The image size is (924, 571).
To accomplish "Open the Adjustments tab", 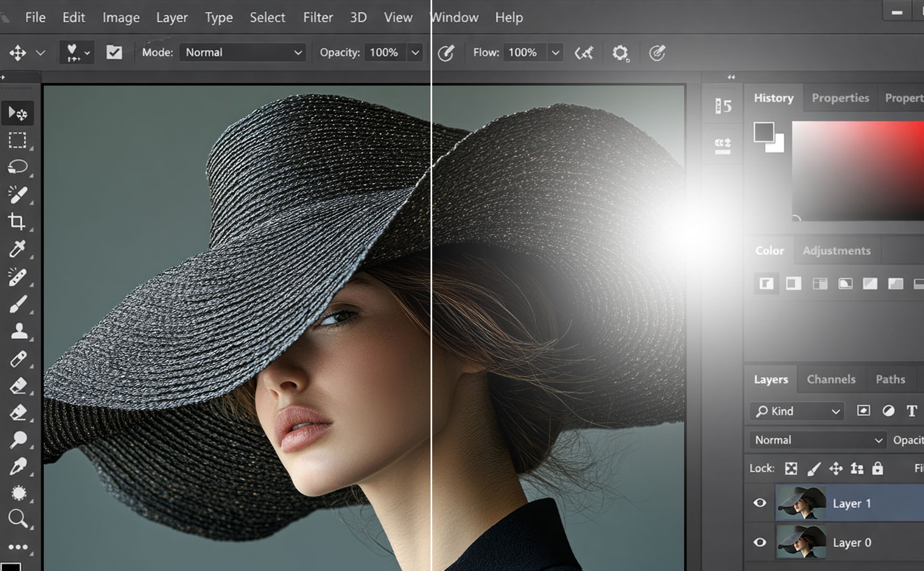I will click(836, 251).
